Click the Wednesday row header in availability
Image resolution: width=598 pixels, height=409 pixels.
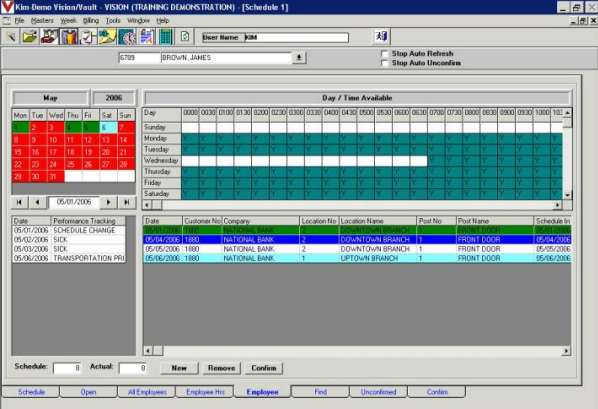coord(162,161)
